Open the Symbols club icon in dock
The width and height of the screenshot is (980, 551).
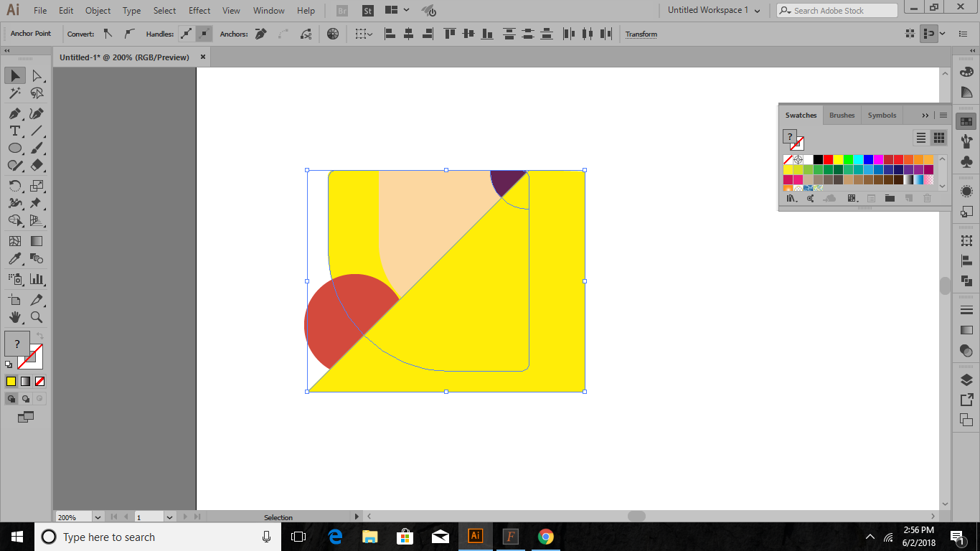[966, 162]
